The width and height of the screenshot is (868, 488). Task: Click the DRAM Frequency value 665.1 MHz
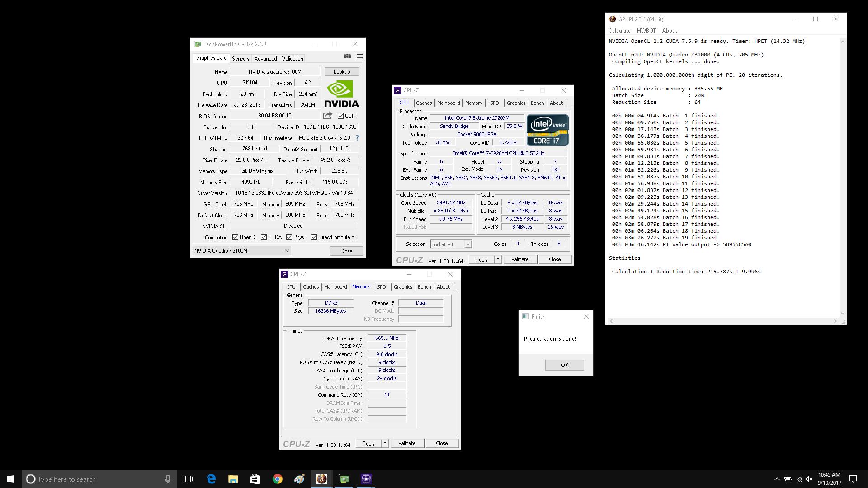tap(387, 338)
